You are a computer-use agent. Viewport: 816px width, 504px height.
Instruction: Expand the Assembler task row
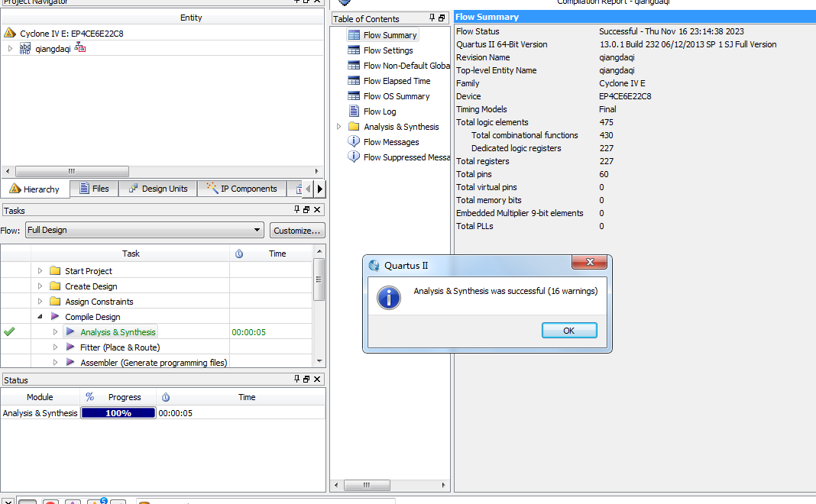pyautogui.click(x=55, y=362)
